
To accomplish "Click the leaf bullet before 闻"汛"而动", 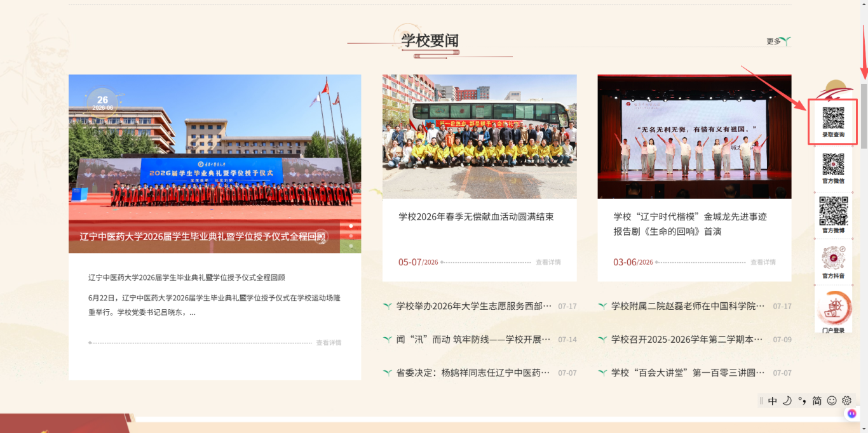I will coord(387,340).
